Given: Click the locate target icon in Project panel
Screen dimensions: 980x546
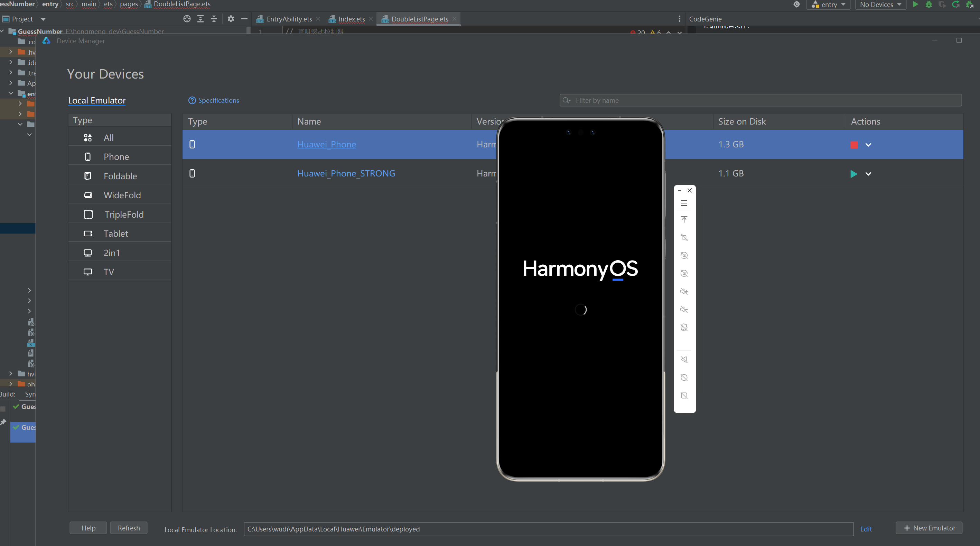Looking at the screenshot, I should [186, 19].
